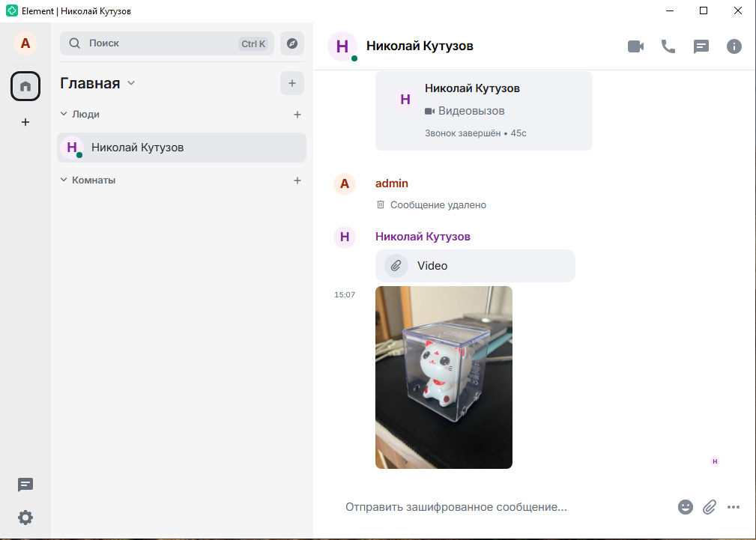Open quick settings gear in sidebar
Image resolution: width=756 pixels, height=540 pixels.
25,518
